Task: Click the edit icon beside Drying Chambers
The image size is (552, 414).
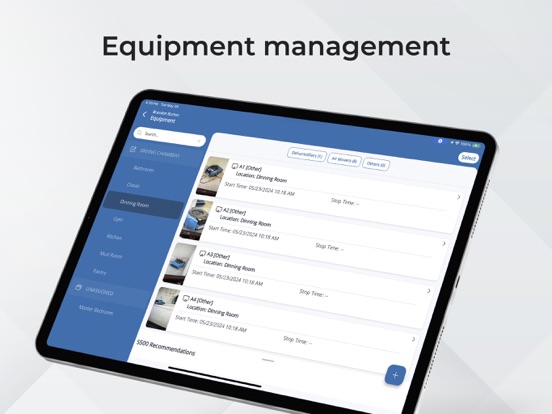Action: 133,149
